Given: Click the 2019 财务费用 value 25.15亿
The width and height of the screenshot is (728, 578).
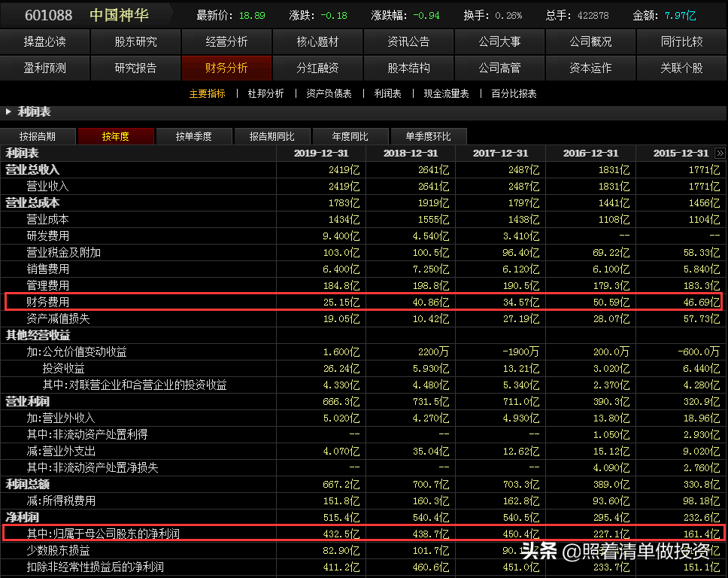Looking at the screenshot, I should (x=341, y=302).
